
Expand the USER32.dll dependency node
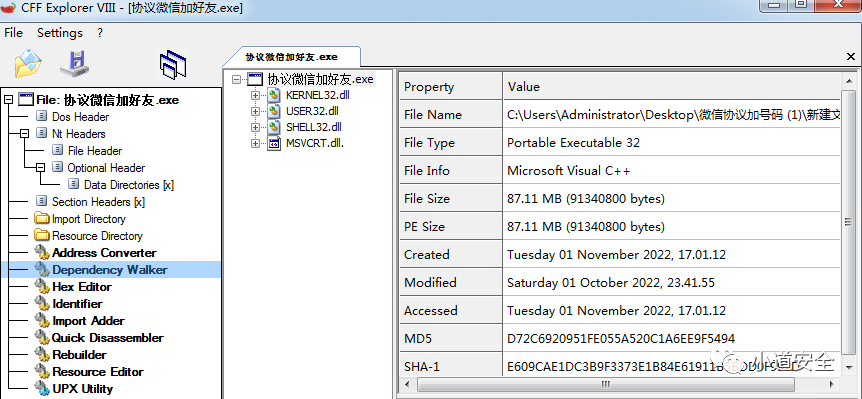(x=255, y=111)
